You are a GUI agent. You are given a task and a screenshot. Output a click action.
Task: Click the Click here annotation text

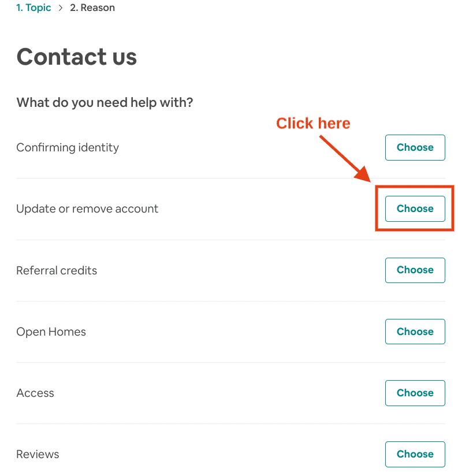[313, 123]
